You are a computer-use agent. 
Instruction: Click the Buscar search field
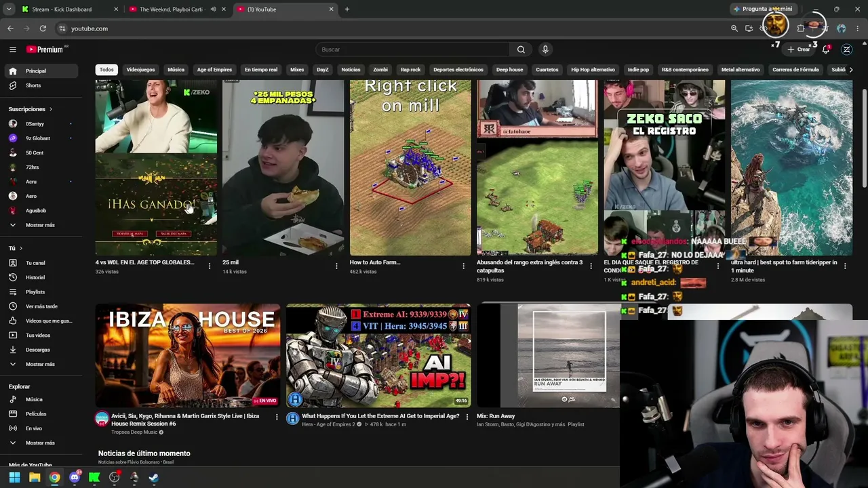pyautogui.click(x=412, y=49)
